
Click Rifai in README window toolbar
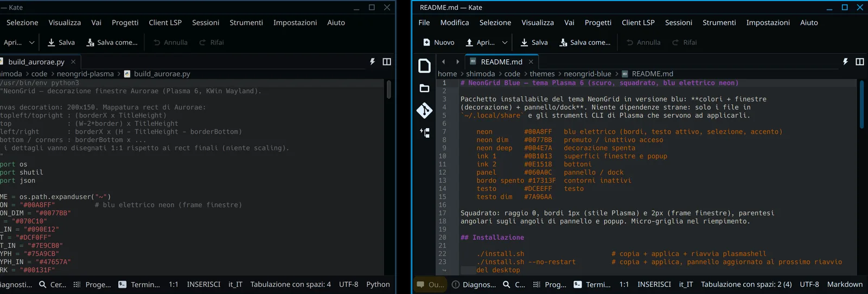[x=685, y=42]
